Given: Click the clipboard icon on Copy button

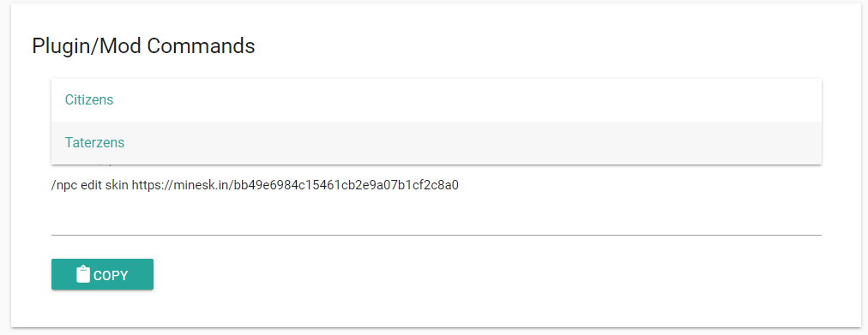Looking at the screenshot, I should coord(83,275).
